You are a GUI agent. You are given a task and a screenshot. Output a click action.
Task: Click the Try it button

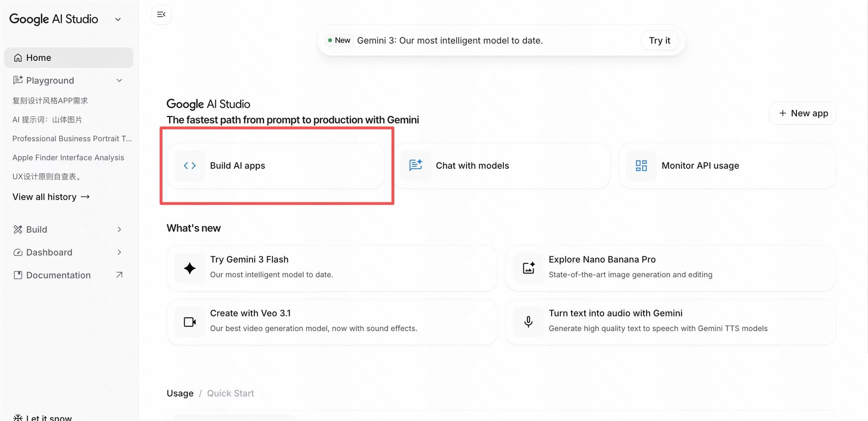pyautogui.click(x=659, y=41)
